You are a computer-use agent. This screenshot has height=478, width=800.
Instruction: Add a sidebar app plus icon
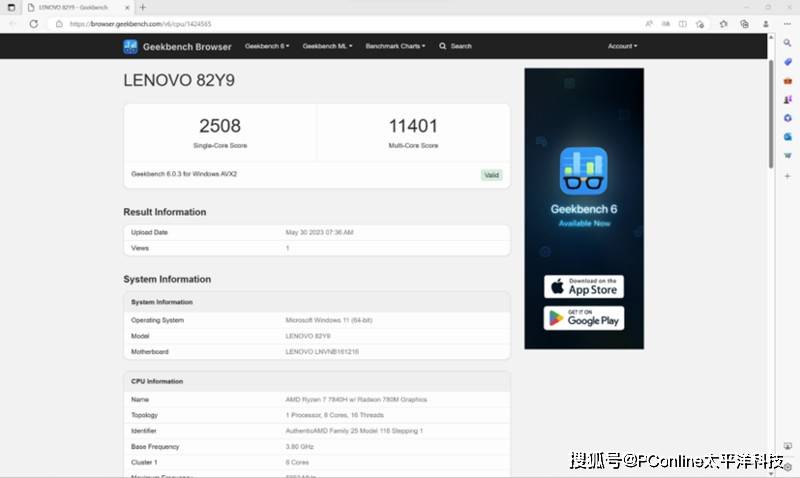tap(788, 176)
